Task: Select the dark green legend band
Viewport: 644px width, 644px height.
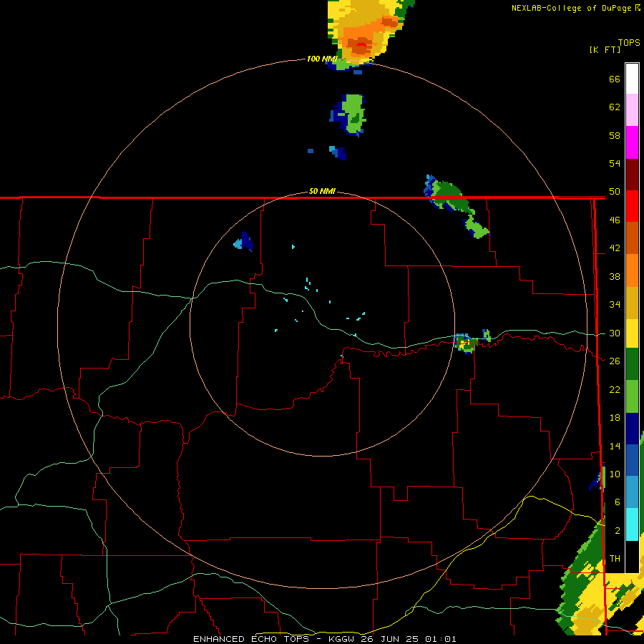Action: [632, 364]
